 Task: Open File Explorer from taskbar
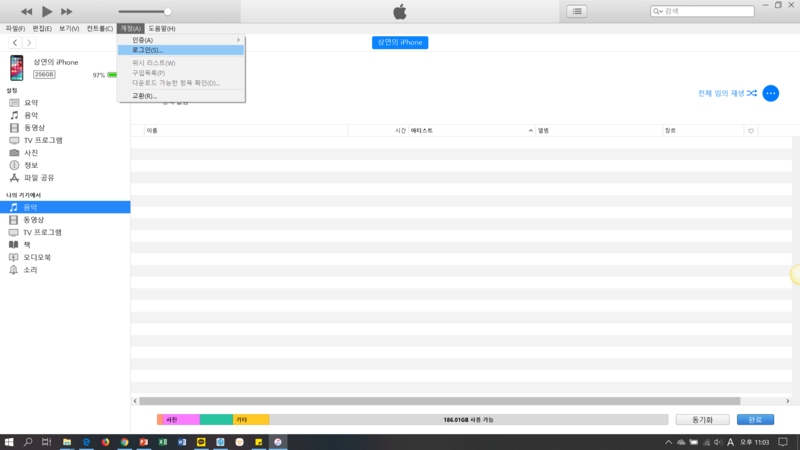(67, 442)
